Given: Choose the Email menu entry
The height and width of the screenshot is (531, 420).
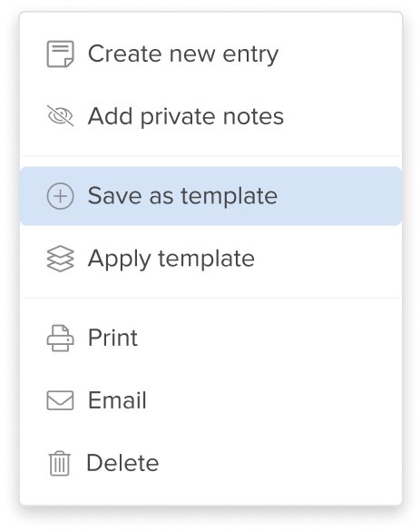Looking at the screenshot, I should 210,400.
